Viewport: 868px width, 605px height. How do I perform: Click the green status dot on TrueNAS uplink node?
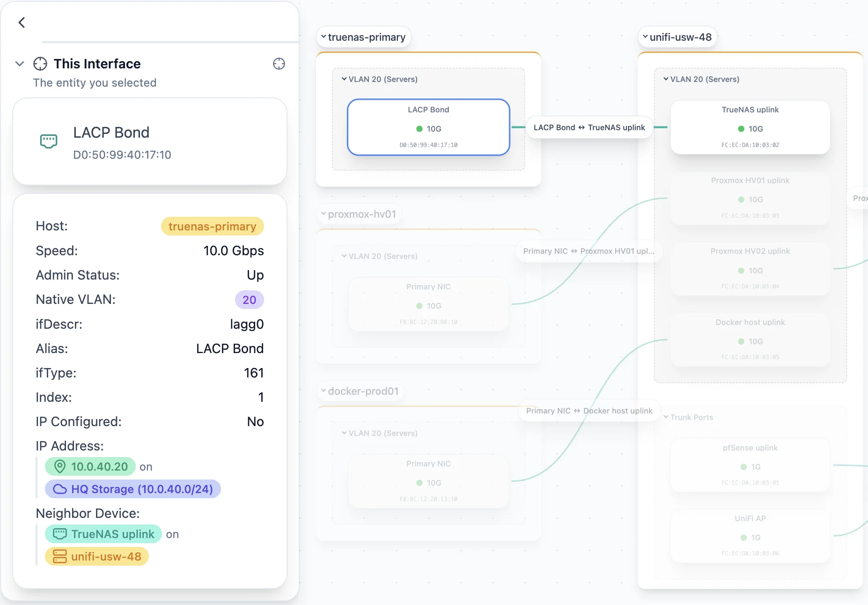point(741,129)
